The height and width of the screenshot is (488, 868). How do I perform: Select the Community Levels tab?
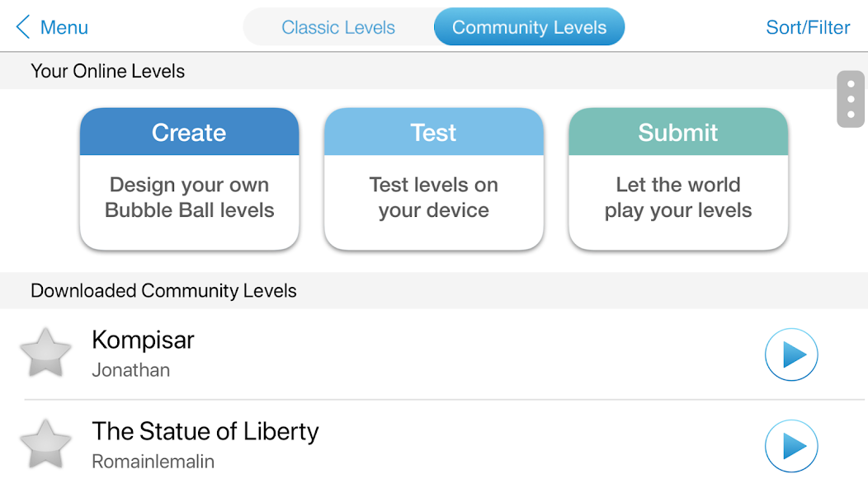[x=529, y=27]
